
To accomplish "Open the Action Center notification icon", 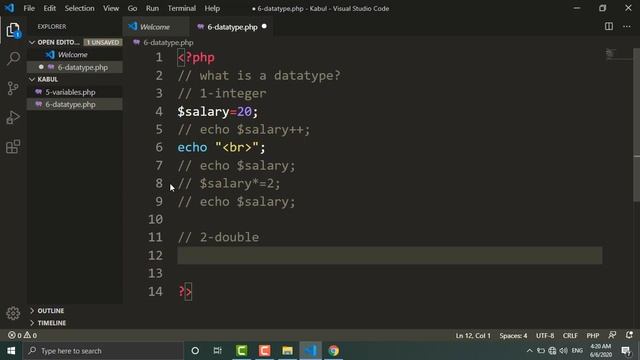I will click(x=626, y=351).
